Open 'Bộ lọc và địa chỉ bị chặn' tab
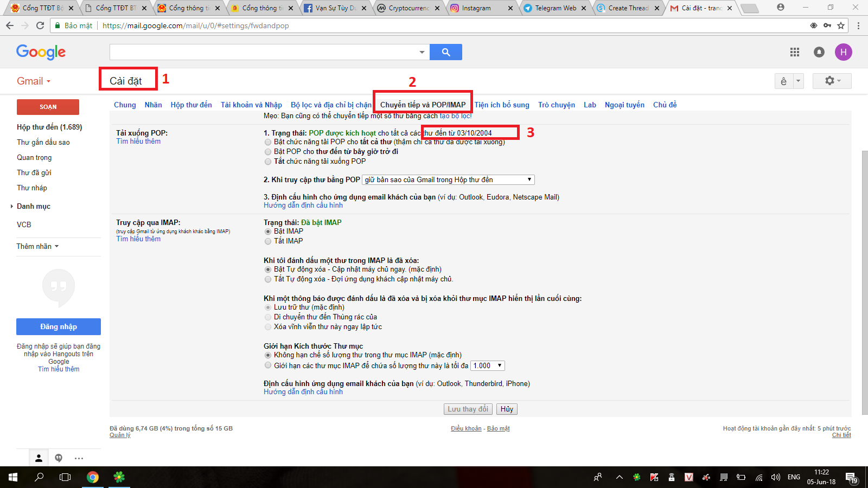 pos(331,105)
